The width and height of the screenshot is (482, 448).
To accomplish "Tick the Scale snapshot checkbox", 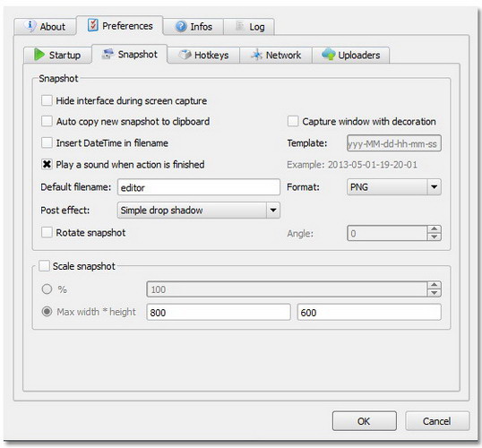I will pyautogui.click(x=44, y=265).
